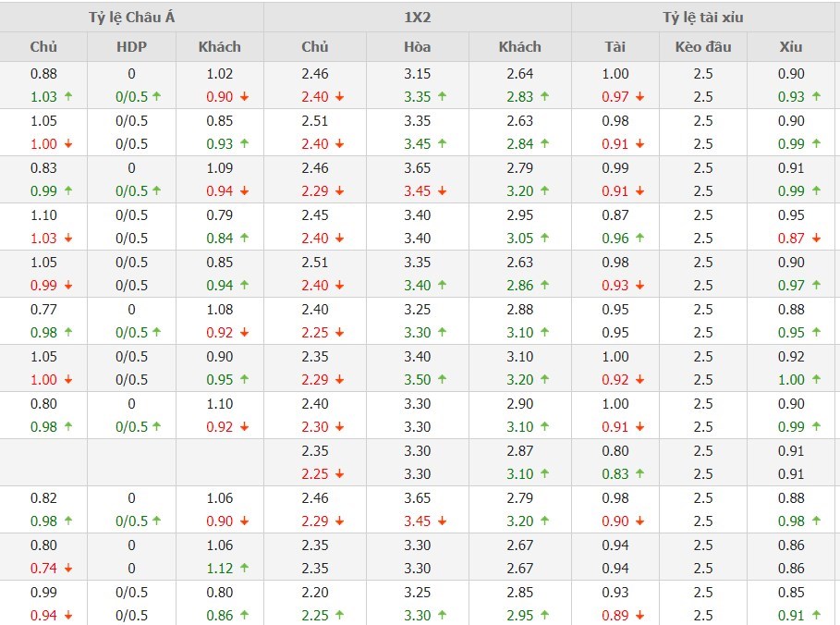Click the green arrow next to 2.86
The width and height of the screenshot is (840, 625).
coord(545,285)
